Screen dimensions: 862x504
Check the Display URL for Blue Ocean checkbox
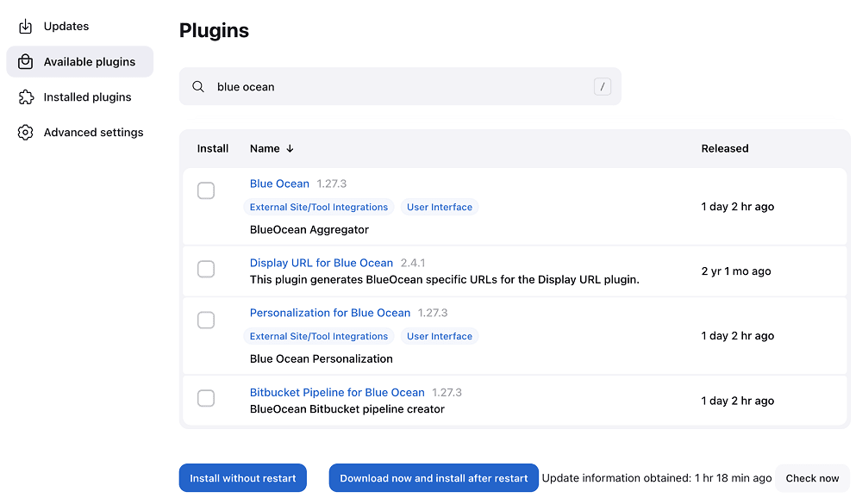coord(206,269)
